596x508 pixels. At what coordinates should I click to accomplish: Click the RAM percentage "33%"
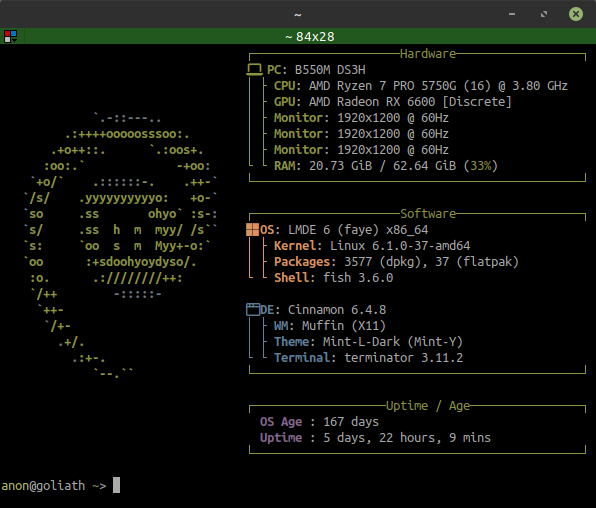pyautogui.click(x=481, y=166)
